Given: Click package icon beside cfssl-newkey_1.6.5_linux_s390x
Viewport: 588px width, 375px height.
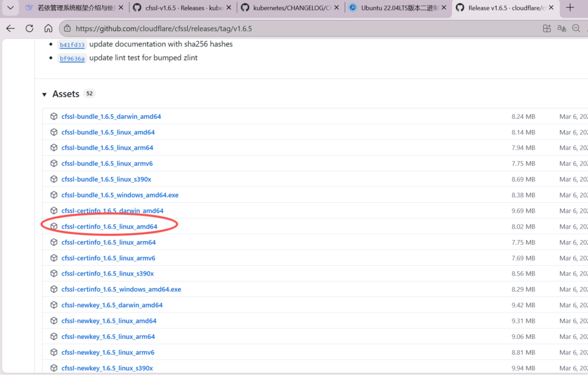Looking at the screenshot, I should point(54,368).
